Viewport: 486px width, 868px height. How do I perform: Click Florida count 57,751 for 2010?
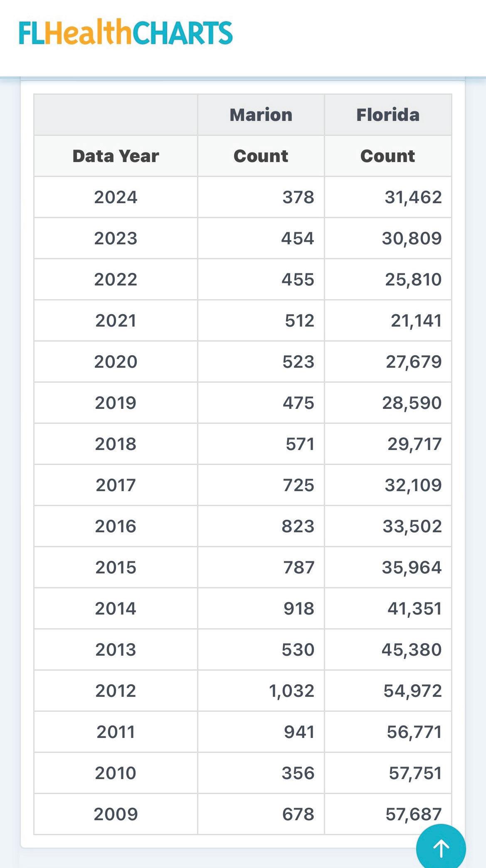pos(388,773)
